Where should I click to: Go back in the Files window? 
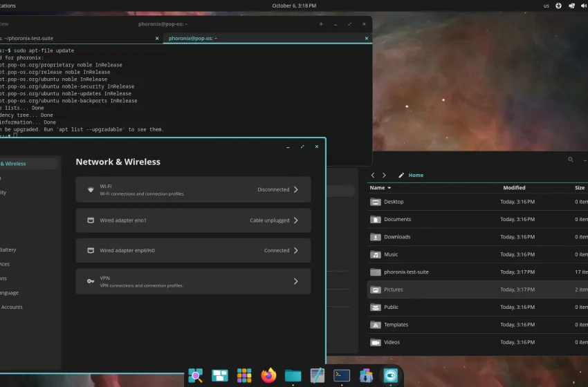[x=373, y=175]
